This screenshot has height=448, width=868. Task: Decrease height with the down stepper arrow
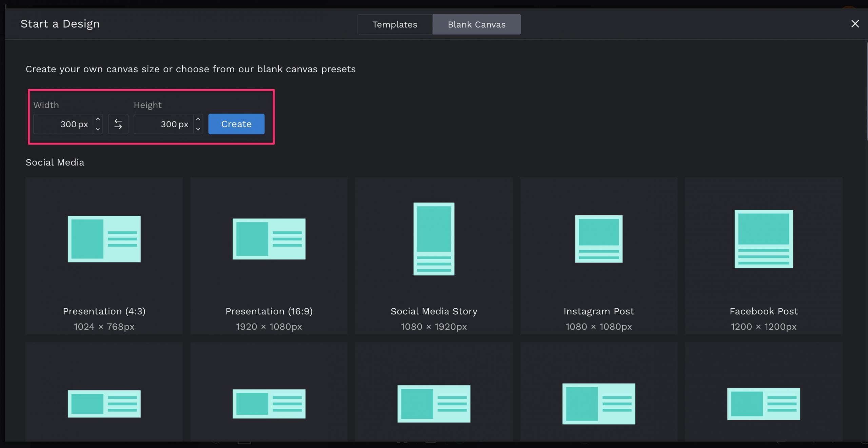tap(198, 129)
